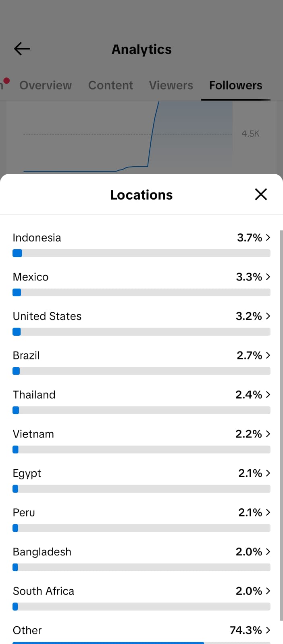Expand Indonesia 3.7% chevron
The image size is (283, 644).
click(268, 238)
